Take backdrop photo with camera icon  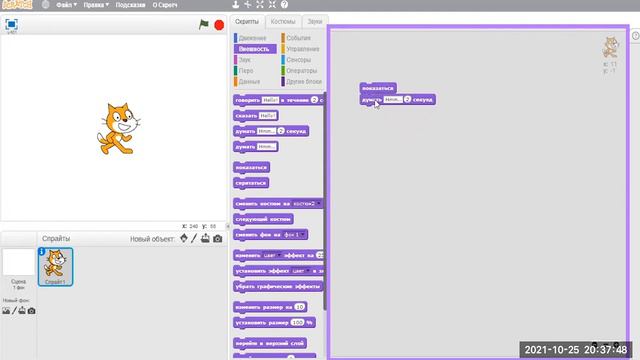pos(31,311)
